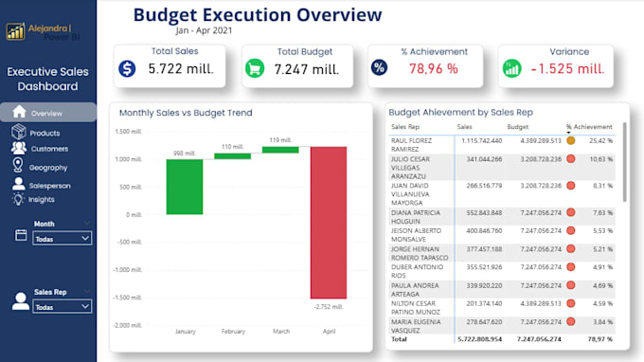Select the RAUL FLOREZ RAMIREZ row name

411,145
